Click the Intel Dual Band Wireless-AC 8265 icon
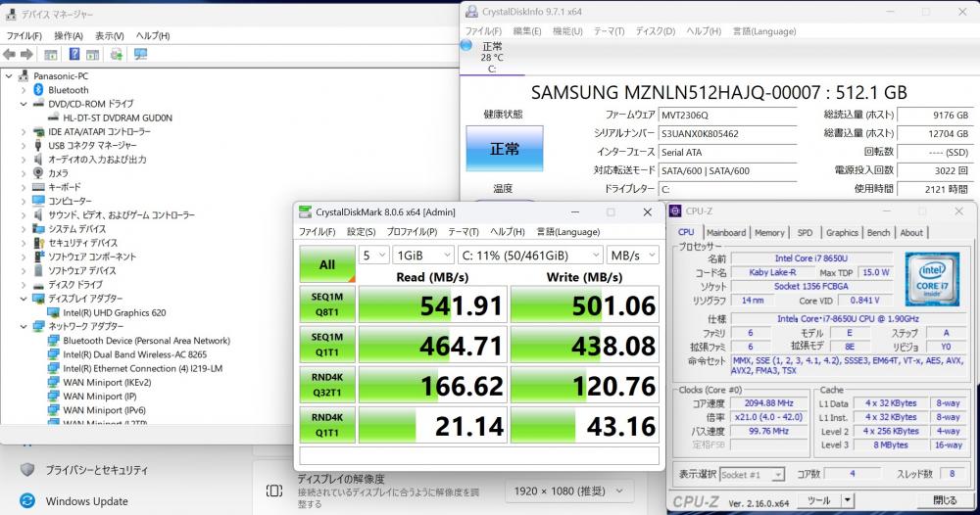Image resolution: width=980 pixels, height=515 pixels. point(54,354)
